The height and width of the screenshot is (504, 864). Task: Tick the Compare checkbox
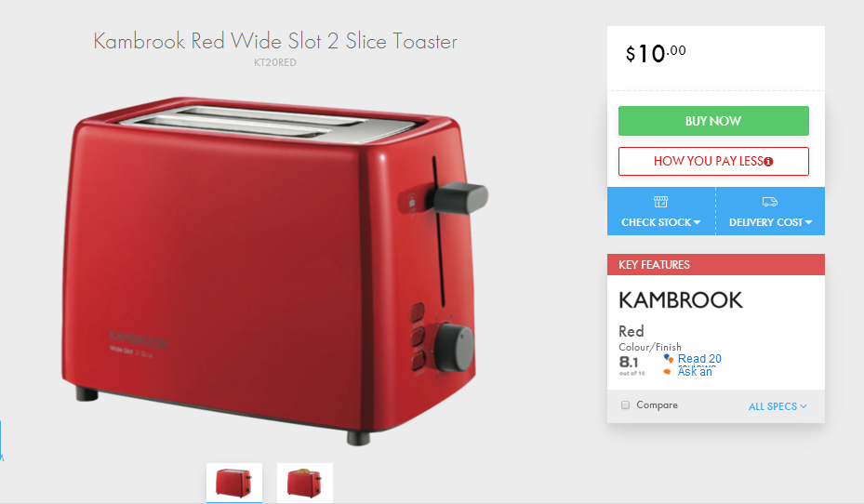coord(625,405)
